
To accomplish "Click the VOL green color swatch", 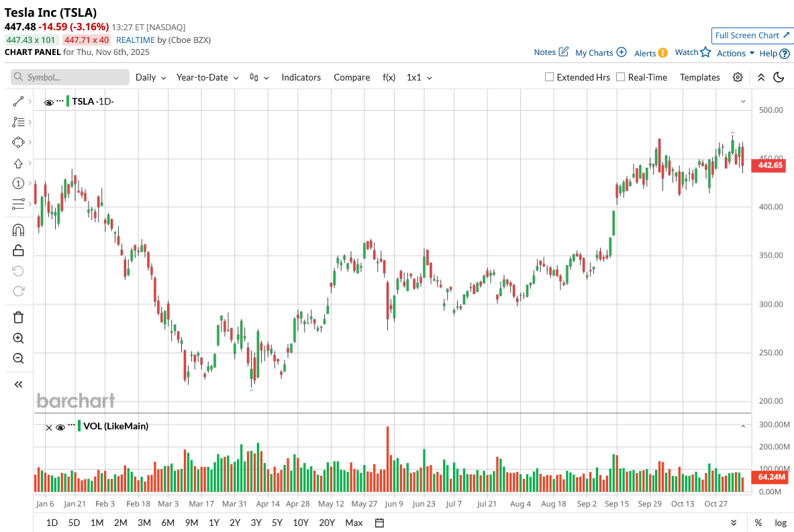I will tap(79, 425).
